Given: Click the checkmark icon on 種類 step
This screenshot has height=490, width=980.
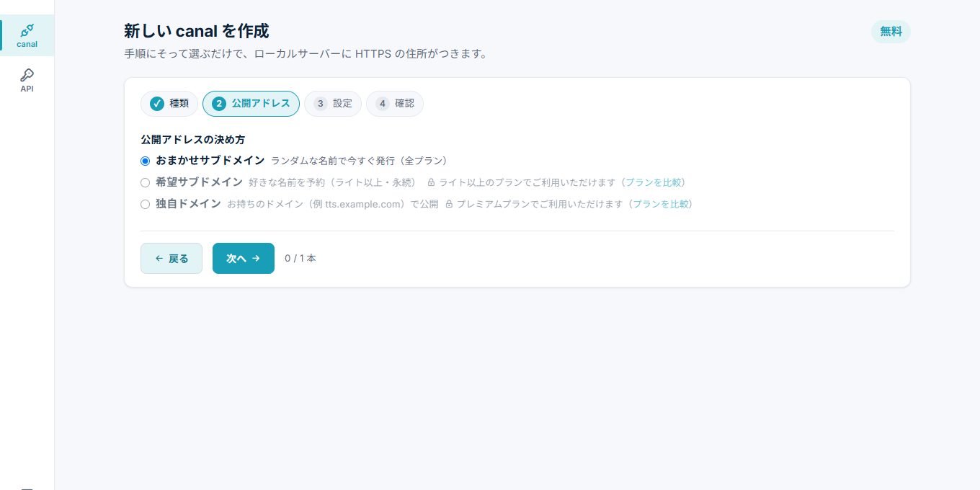Looking at the screenshot, I should pyautogui.click(x=156, y=104).
